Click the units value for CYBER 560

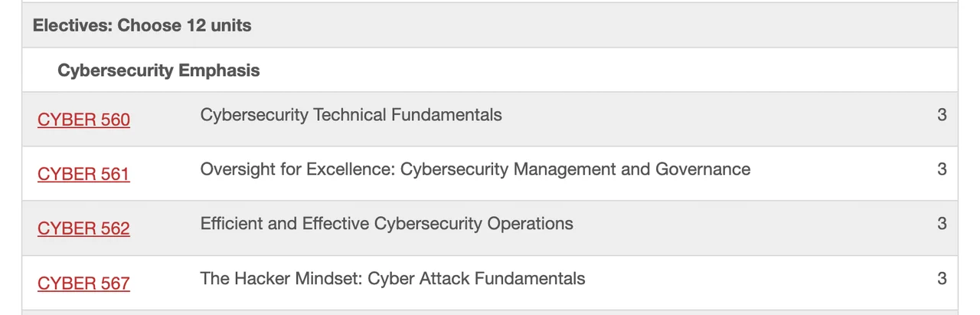pos(942,115)
